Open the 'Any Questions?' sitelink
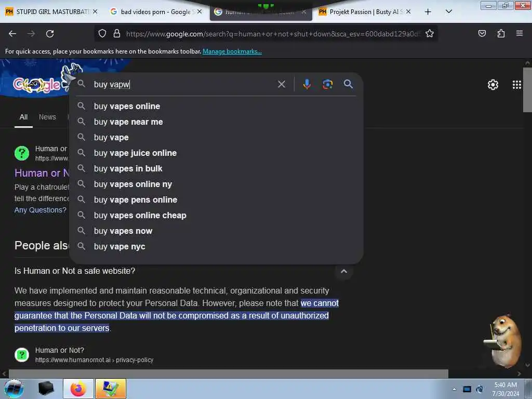This screenshot has width=532, height=399. (41, 210)
